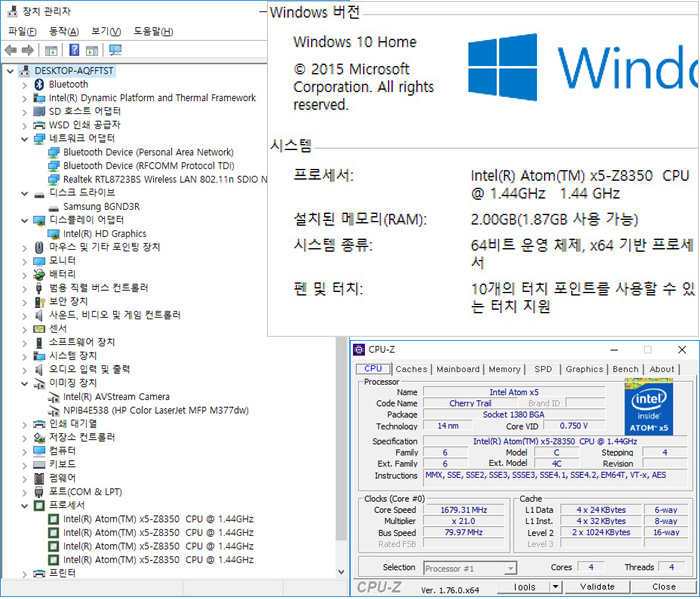Collapse the 디스크 드라이브 category

click(x=25, y=194)
